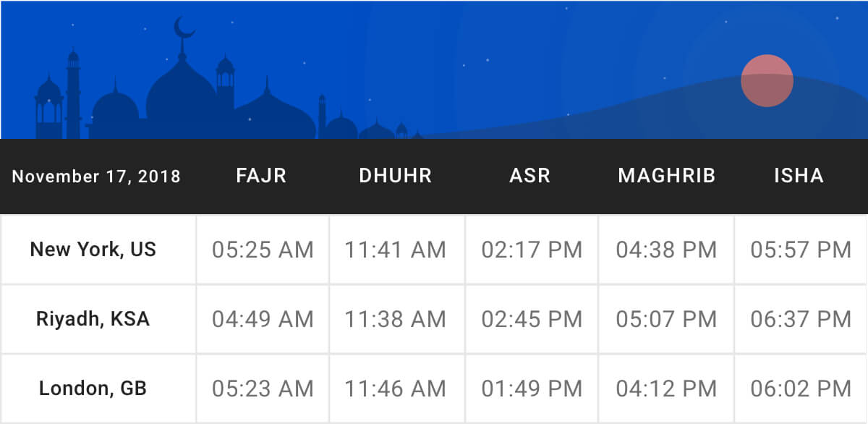This screenshot has height=424, width=868.
Task: Click London Isha time 06:02 PM
Action: 801,389
